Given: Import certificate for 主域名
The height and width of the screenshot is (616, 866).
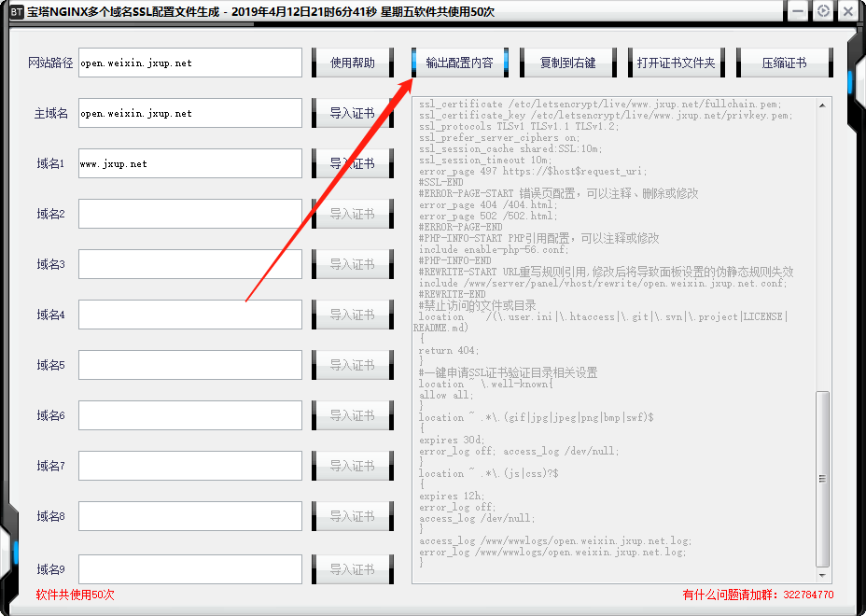Looking at the screenshot, I should tap(353, 113).
